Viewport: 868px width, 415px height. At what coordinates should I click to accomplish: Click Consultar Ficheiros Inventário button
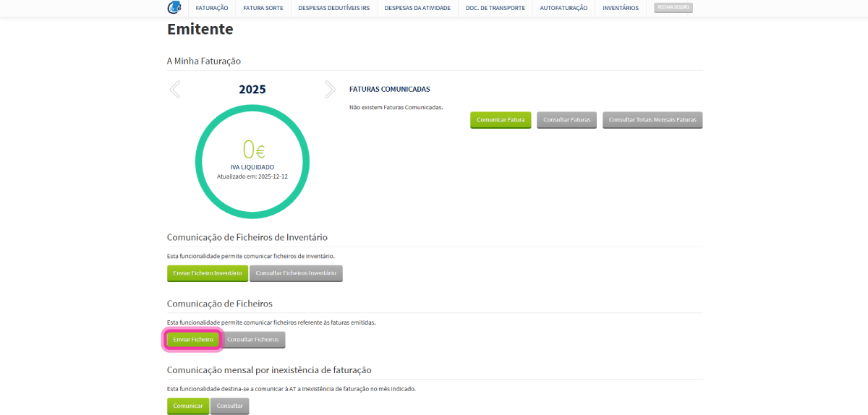(x=296, y=273)
